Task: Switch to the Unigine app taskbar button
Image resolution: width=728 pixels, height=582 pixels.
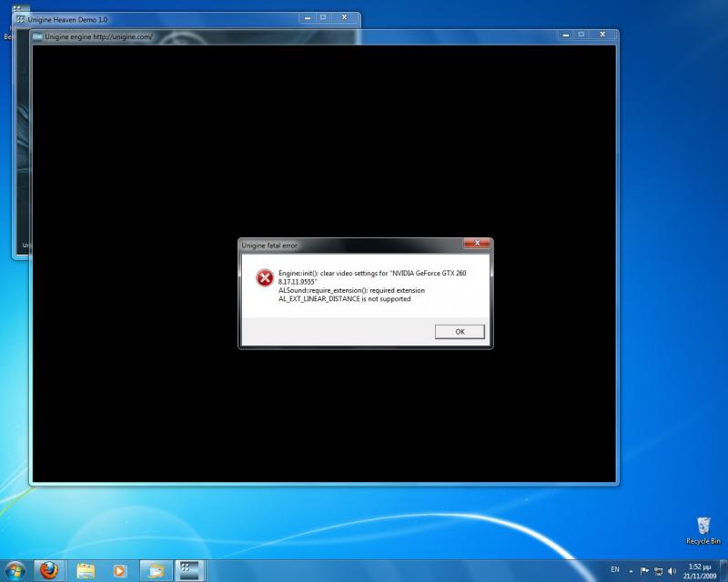Action: (x=189, y=570)
